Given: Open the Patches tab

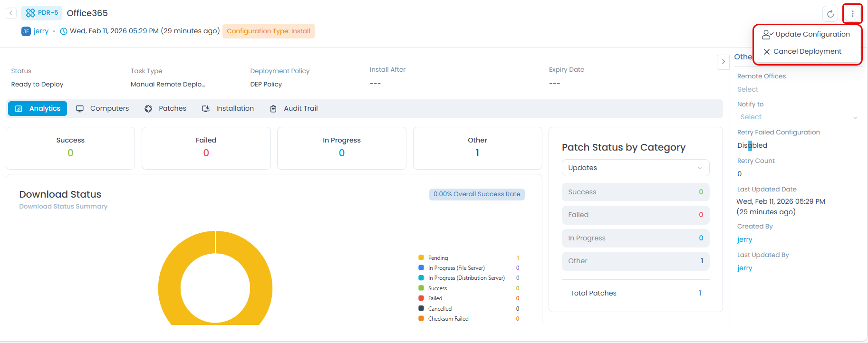Looking at the screenshot, I should coord(165,108).
